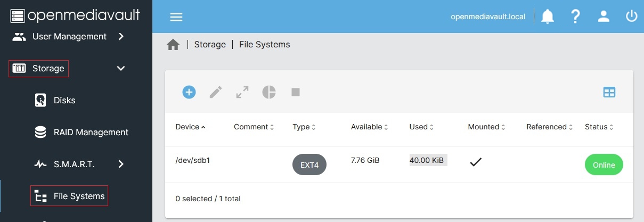Click the quota pie chart icon

tap(269, 92)
